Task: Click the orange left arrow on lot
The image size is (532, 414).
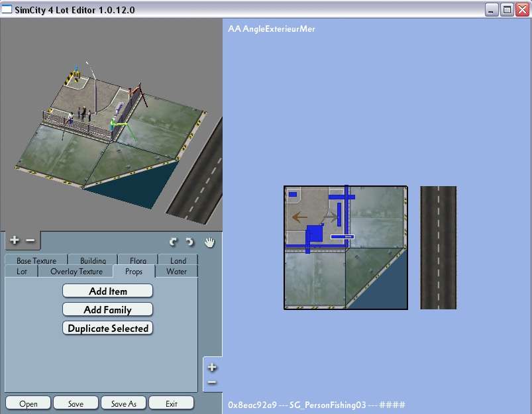Action: (x=299, y=217)
